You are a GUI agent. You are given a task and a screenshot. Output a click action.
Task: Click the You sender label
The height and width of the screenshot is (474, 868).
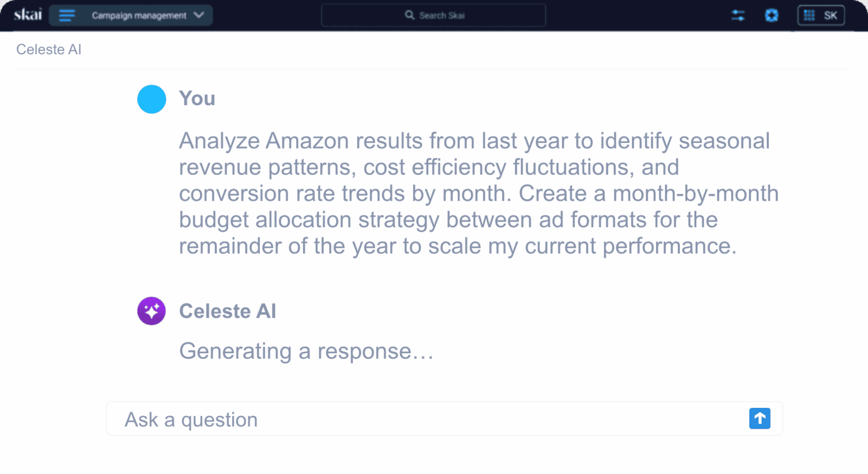197,99
